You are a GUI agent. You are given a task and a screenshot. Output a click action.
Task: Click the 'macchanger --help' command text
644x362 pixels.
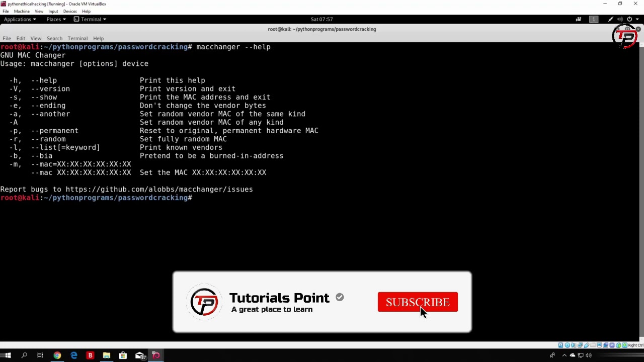pos(233,47)
